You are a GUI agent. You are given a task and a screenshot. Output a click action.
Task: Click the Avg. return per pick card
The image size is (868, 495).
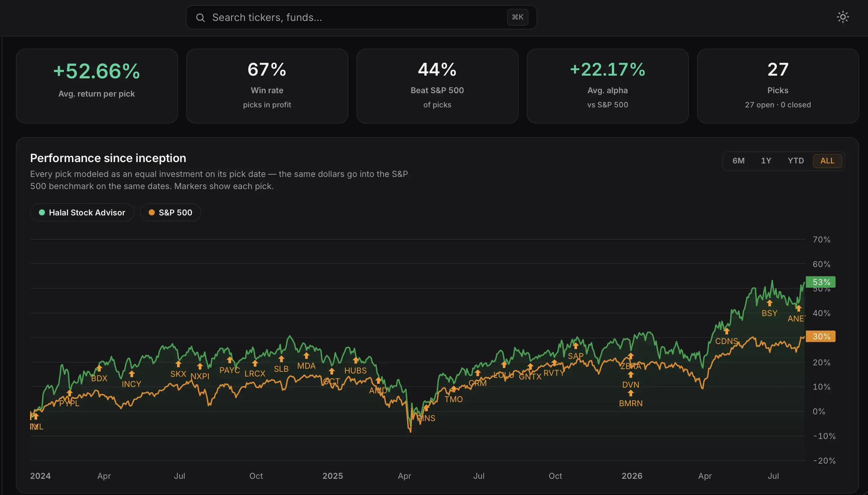97,86
